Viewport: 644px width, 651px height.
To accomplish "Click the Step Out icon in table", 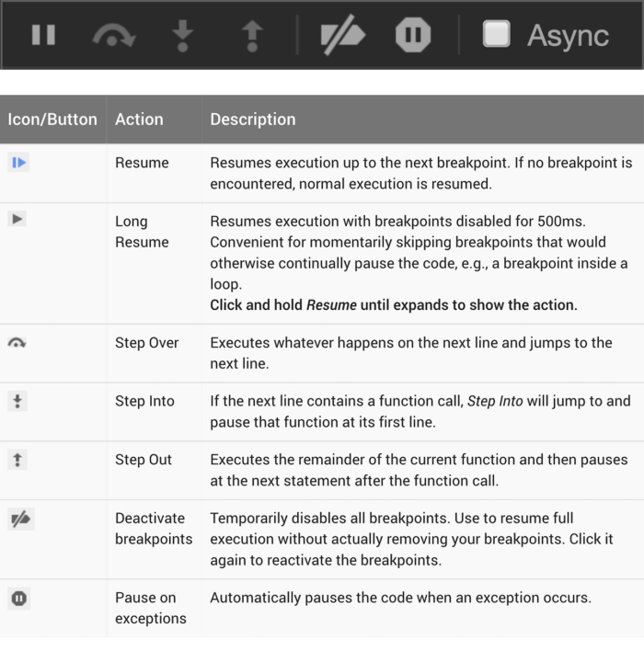I will (17, 460).
